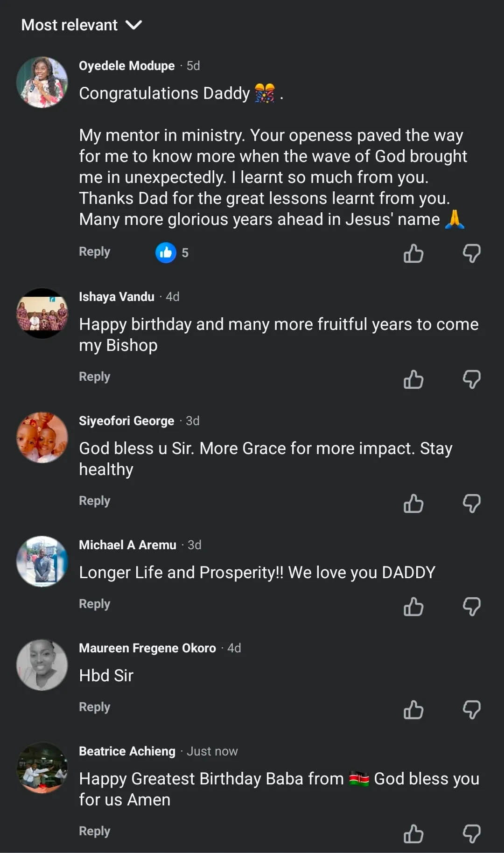This screenshot has height=853, width=504.
Task: Like Oyedele Modupe's comment with thumbs up
Action: pyautogui.click(x=413, y=253)
